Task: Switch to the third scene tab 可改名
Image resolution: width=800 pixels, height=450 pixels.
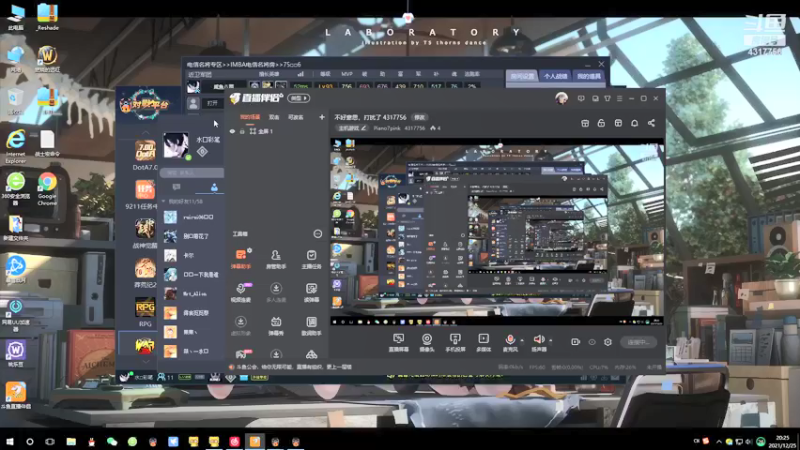Action: [x=295, y=117]
